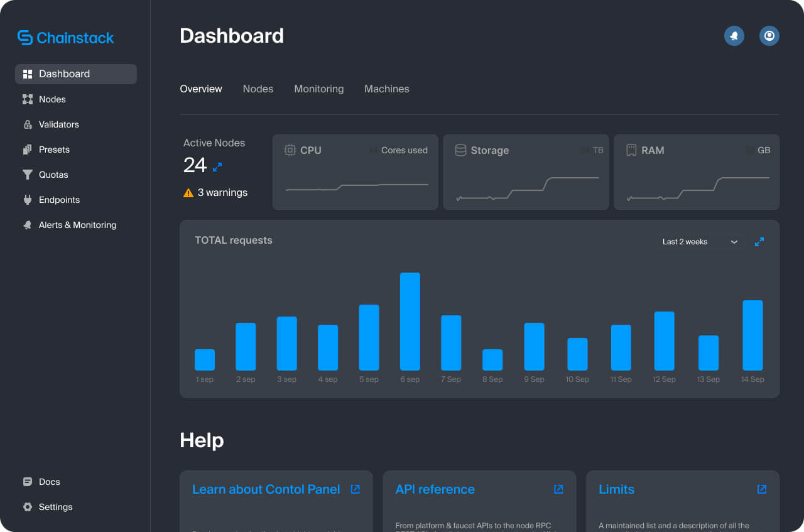804x532 pixels.
Task: Switch to the Monitoring tab
Action: pyautogui.click(x=319, y=89)
